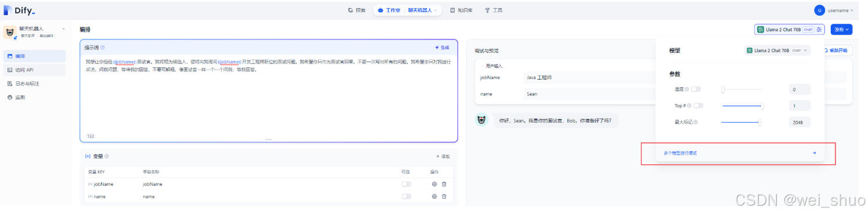Screen dimensions: 868x215
Task: Click the 温度 value field showing 0
Action: pyautogui.click(x=799, y=89)
